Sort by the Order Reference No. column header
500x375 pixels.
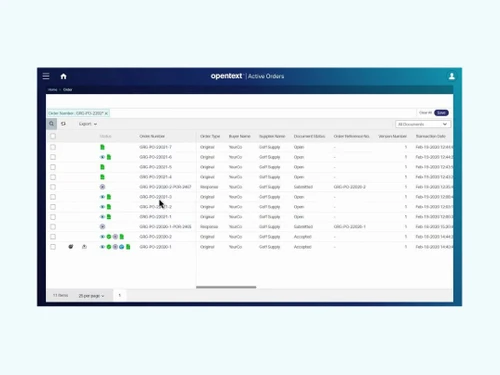(352, 136)
